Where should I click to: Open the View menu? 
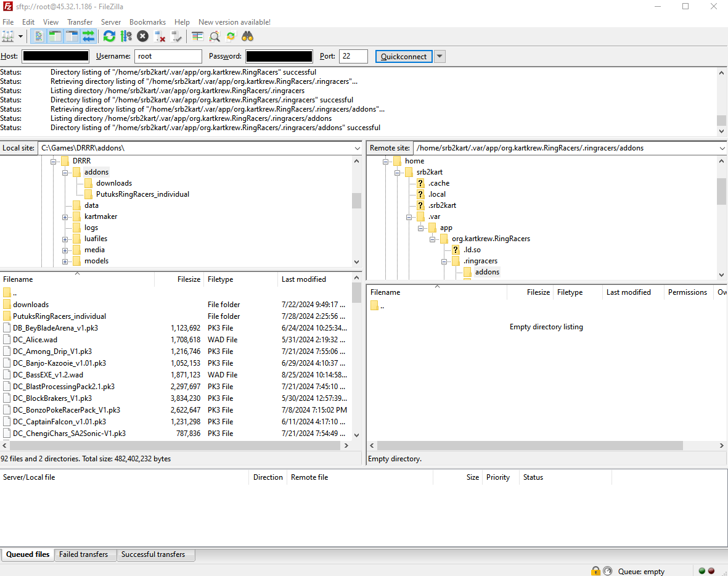51,22
